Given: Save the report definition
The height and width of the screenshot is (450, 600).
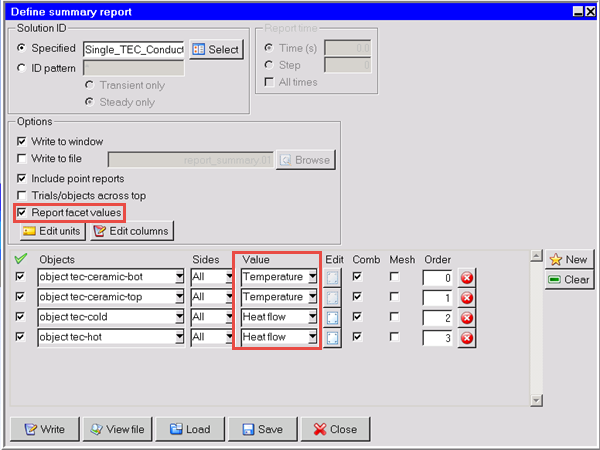Looking at the screenshot, I should tap(263, 429).
